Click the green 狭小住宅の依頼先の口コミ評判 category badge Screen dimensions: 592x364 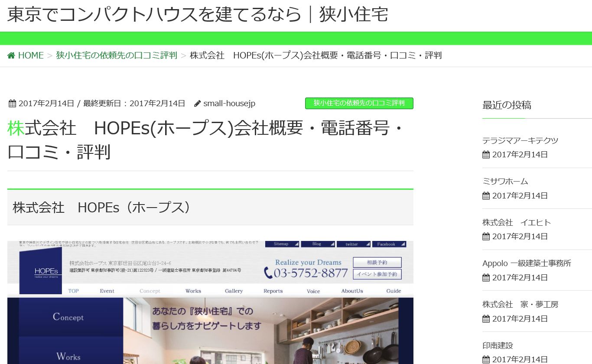359,103
